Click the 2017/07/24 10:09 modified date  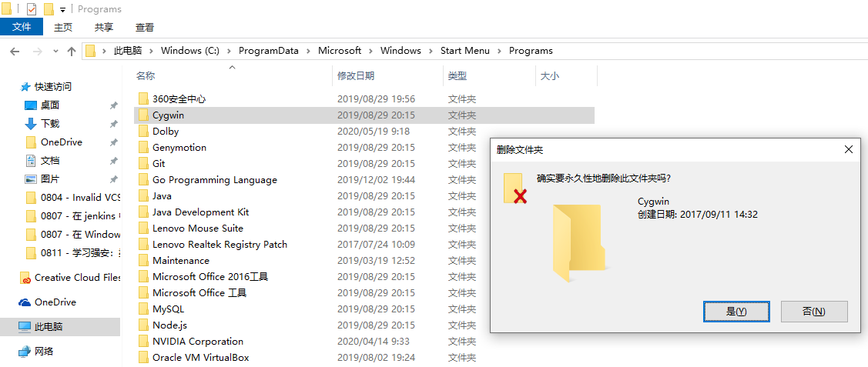tap(376, 245)
